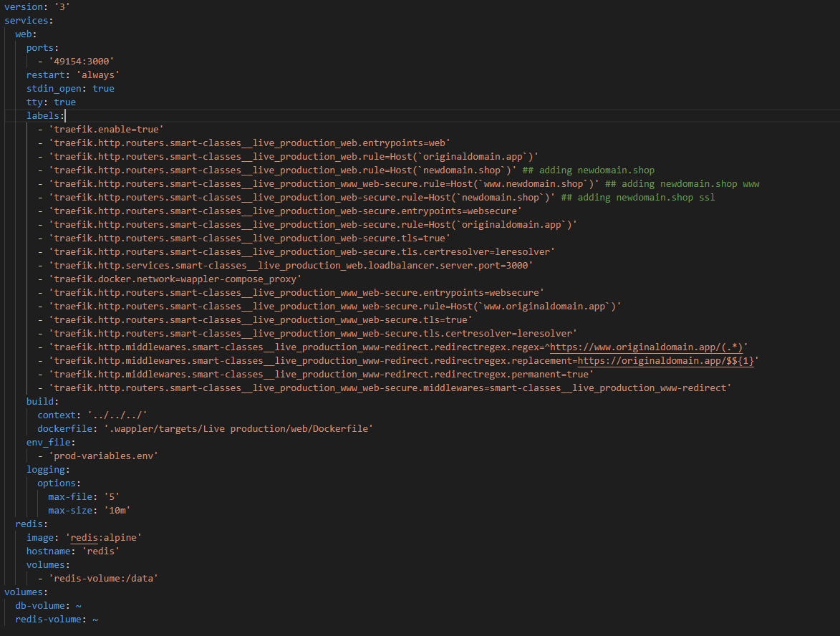Click the label ending production_web-secure.tls=true

coord(250,238)
